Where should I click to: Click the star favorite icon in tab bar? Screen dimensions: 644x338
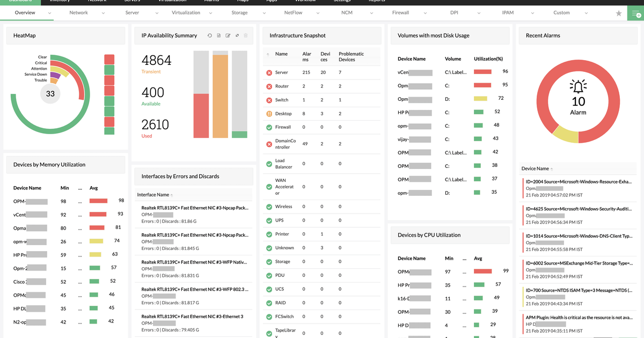coord(619,13)
